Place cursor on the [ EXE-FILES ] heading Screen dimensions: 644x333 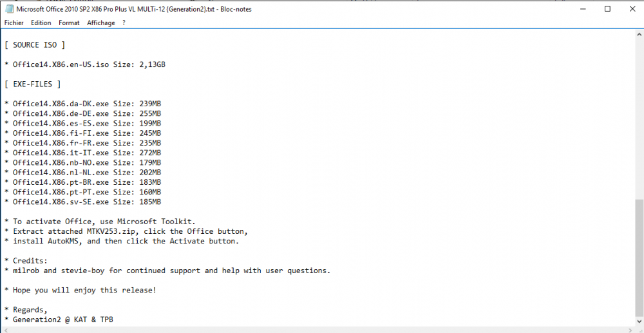(37, 84)
